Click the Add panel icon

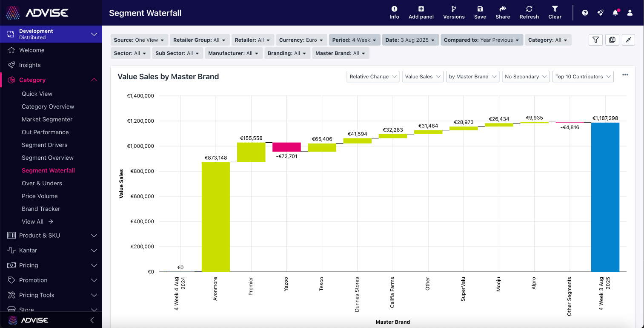coord(421,9)
